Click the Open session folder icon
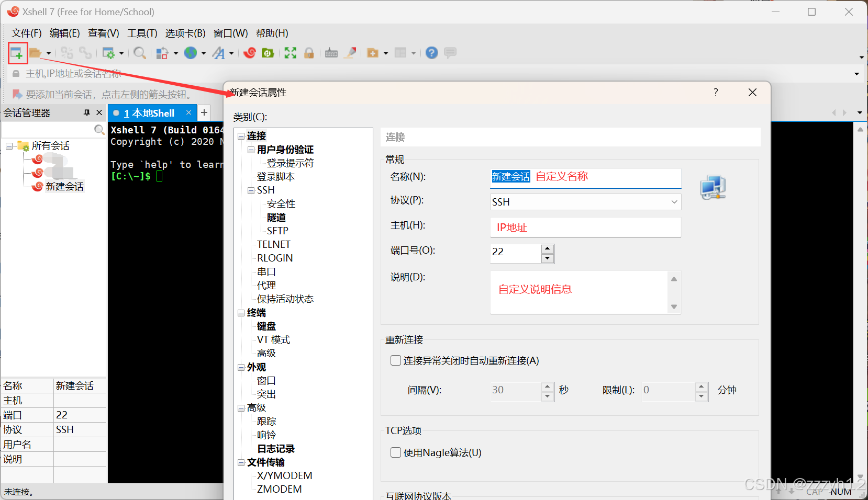 click(x=35, y=53)
